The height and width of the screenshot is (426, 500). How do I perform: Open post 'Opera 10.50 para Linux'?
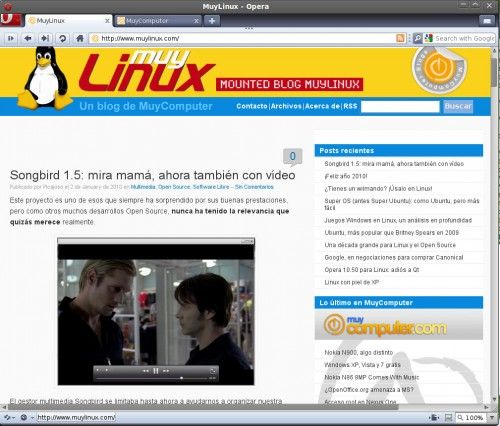(x=372, y=270)
